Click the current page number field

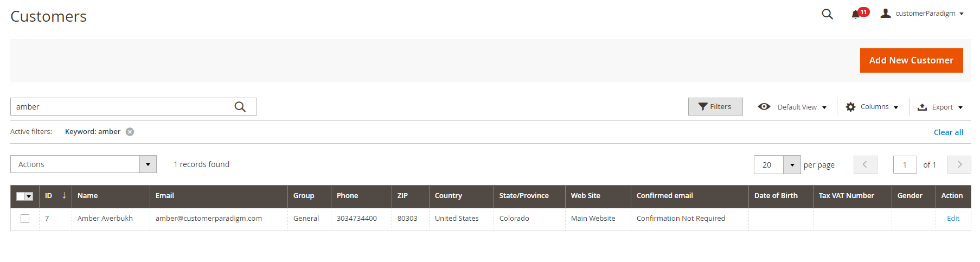(905, 165)
